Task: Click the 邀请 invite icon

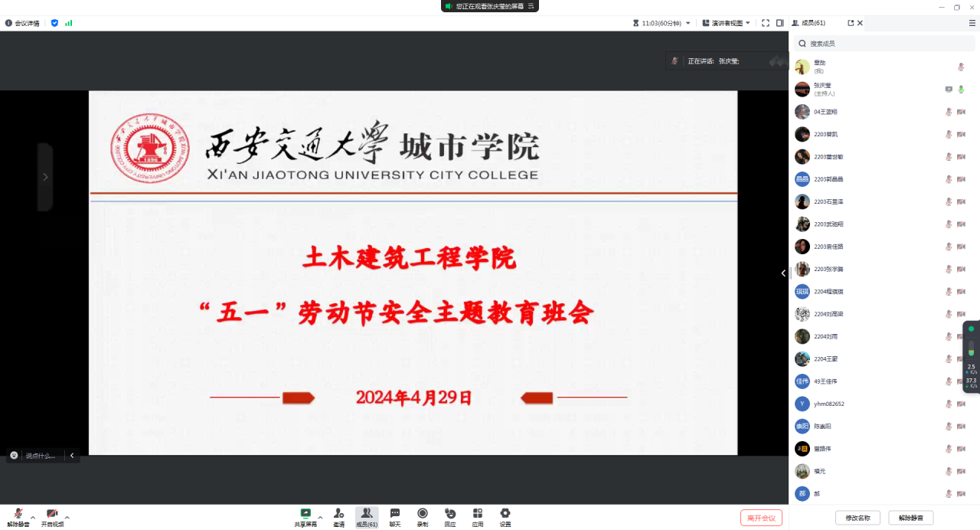Action: point(338,514)
